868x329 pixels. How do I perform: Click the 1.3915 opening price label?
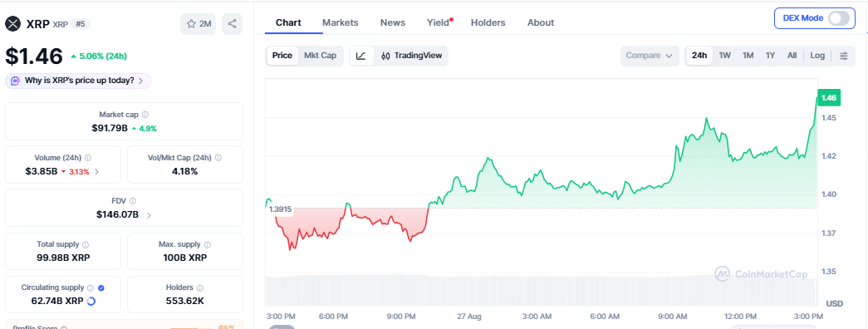pyautogui.click(x=280, y=209)
